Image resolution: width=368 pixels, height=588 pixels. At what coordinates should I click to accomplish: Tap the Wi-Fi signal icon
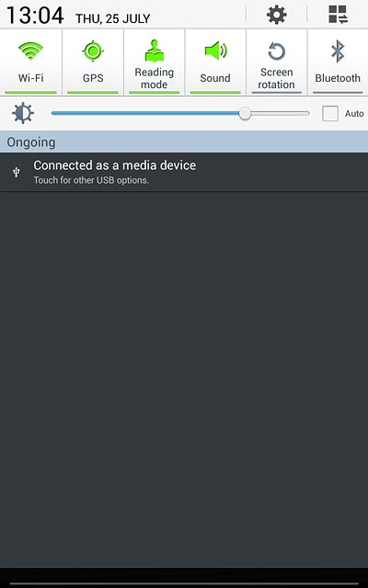[30, 51]
